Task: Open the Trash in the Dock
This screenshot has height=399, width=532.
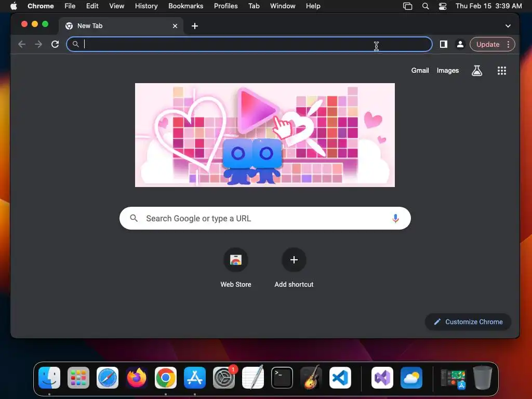Action: (483, 378)
